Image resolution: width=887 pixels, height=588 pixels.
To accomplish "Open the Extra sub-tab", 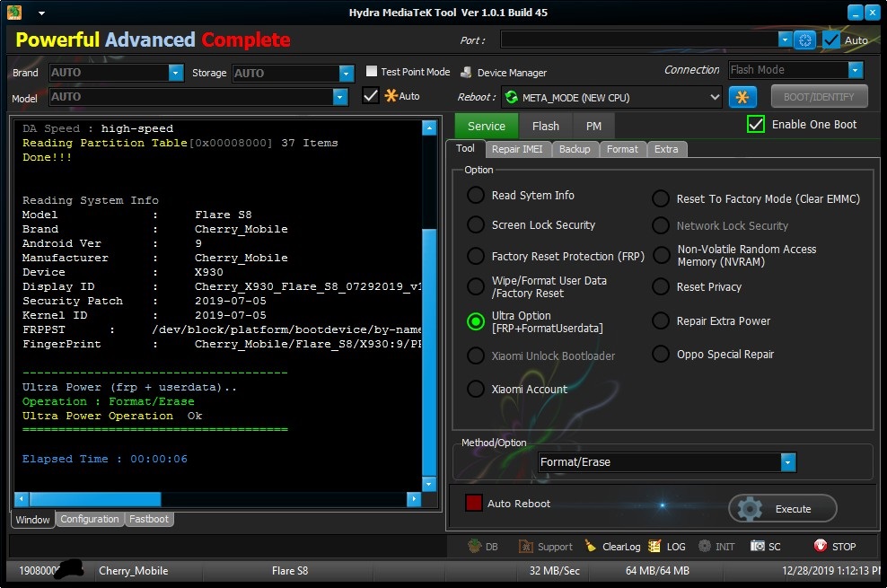I will click(x=666, y=149).
